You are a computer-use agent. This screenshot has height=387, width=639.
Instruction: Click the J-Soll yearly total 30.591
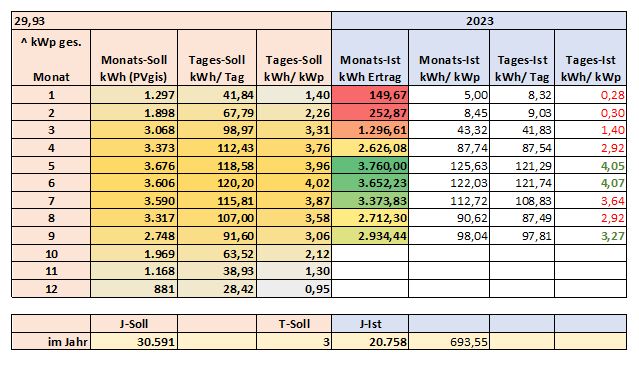point(134,341)
